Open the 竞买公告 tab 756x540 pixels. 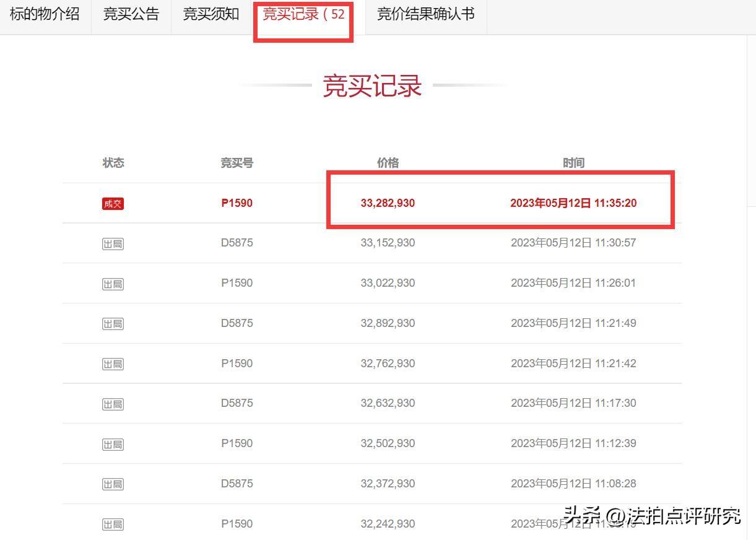tap(131, 15)
